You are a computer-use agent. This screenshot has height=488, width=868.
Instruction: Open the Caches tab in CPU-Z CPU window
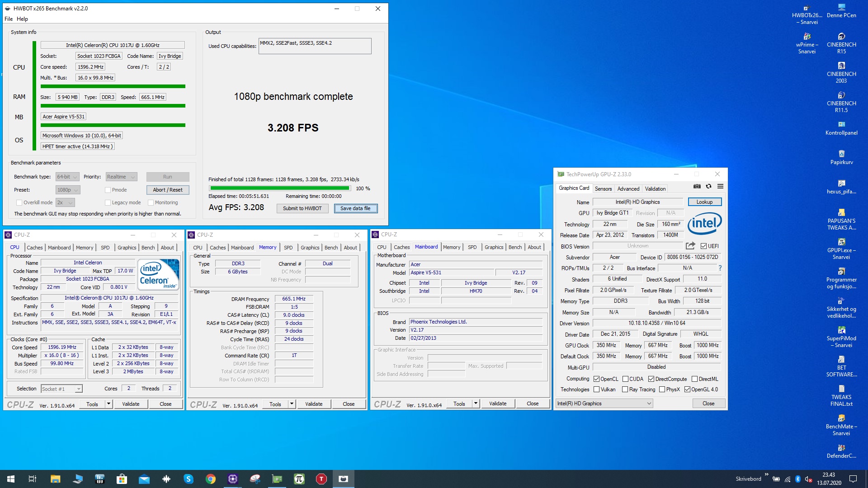point(34,248)
